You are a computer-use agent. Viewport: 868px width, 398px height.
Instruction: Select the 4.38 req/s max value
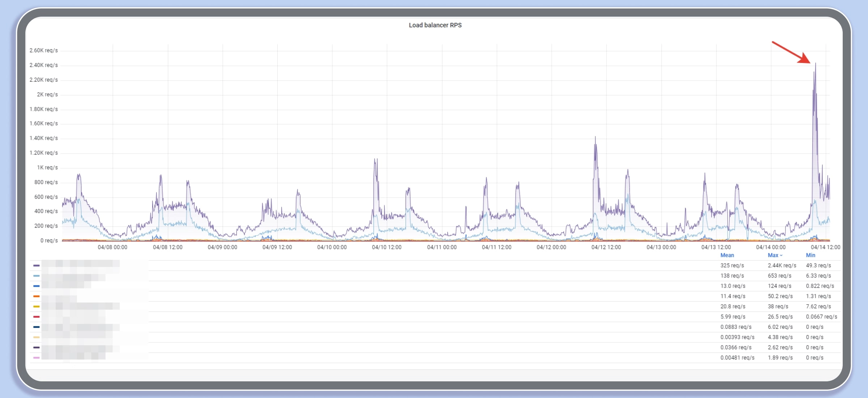780,337
